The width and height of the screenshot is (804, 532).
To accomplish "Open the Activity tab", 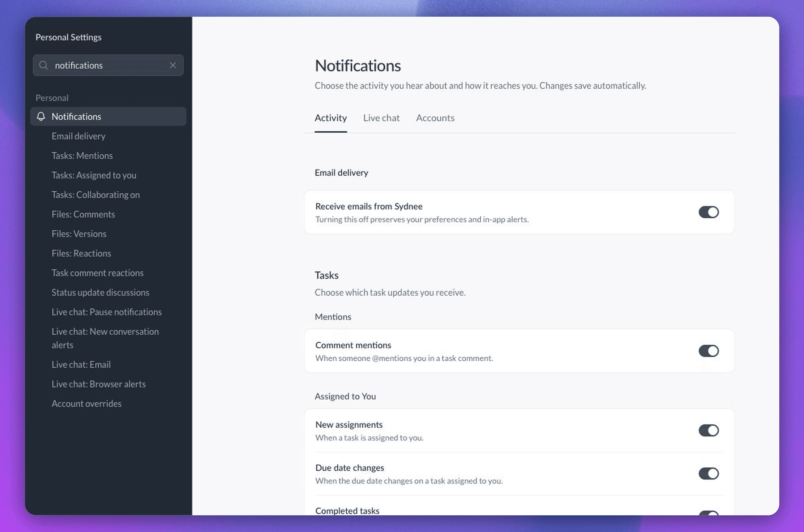I will pyautogui.click(x=331, y=118).
